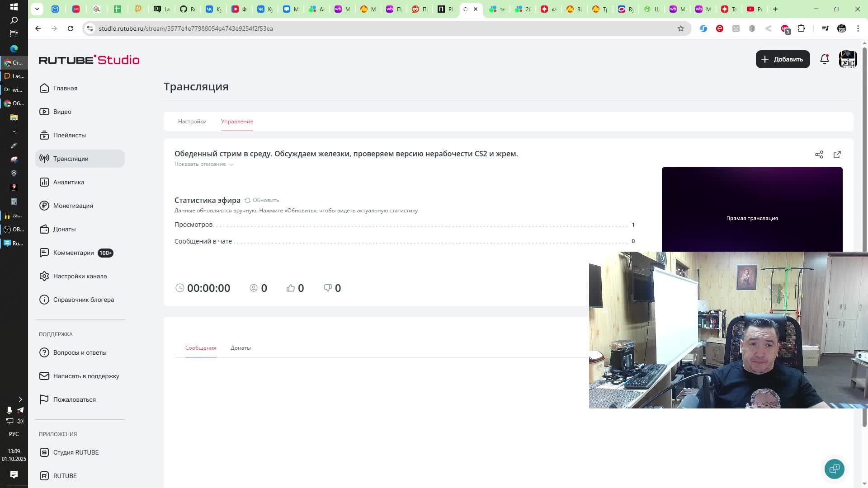
Task: Go to Монетизация section
Action: tap(73, 206)
